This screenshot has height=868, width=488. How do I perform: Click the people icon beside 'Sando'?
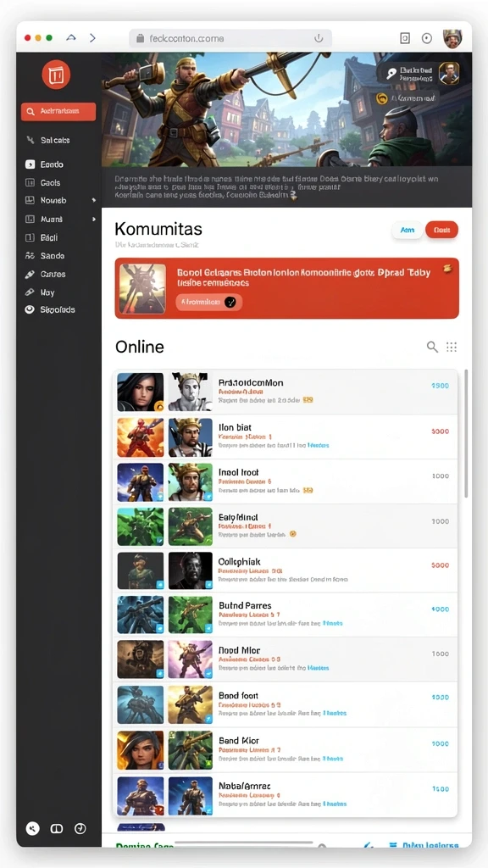30,256
